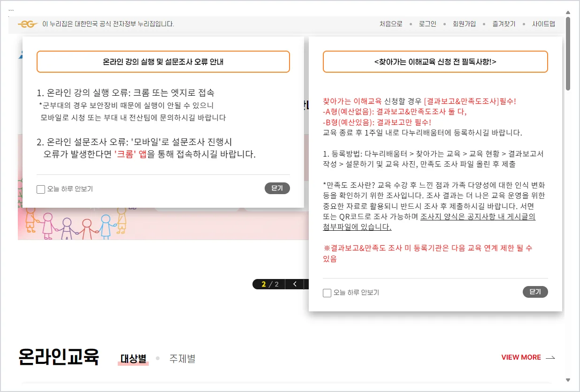Click the page scrollbar down arrow
Image resolution: width=580 pixels, height=392 pixels.
(x=568, y=380)
